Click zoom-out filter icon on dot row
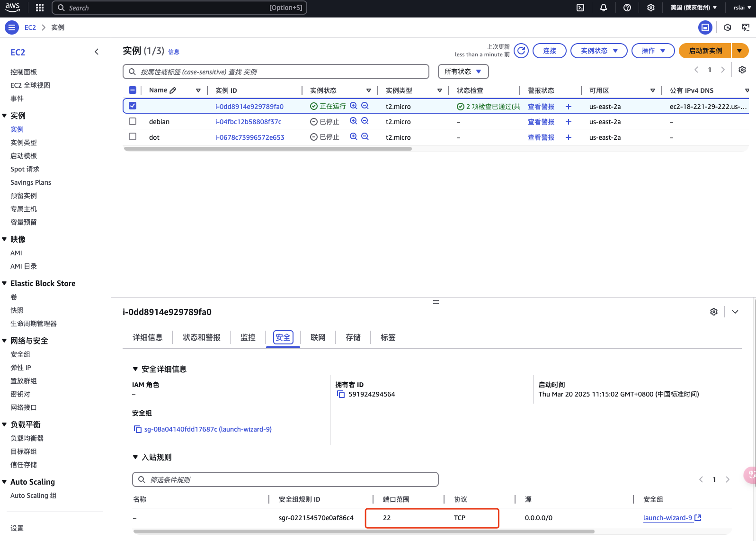Screen dimensions: 756x541 (365, 137)
